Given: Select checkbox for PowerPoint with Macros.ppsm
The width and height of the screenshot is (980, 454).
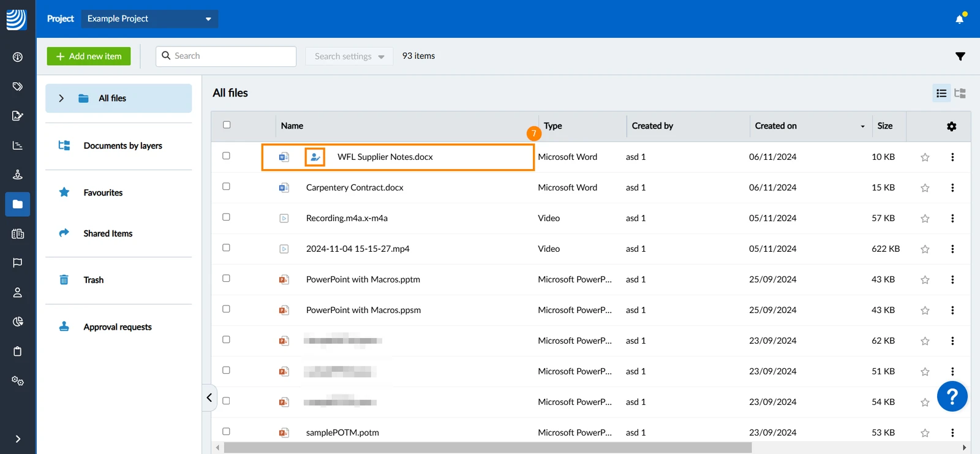Looking at the screenshot, I should point(226,309).
